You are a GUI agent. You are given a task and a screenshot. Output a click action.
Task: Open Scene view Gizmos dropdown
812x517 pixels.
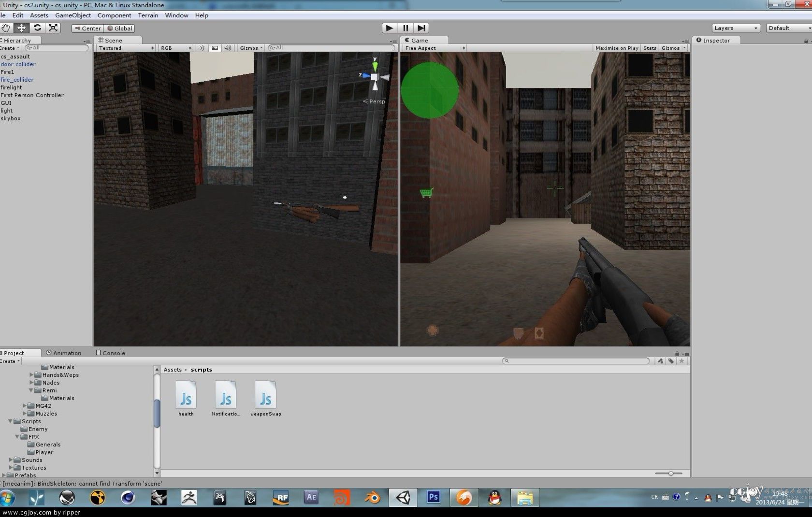click(251, 48)
